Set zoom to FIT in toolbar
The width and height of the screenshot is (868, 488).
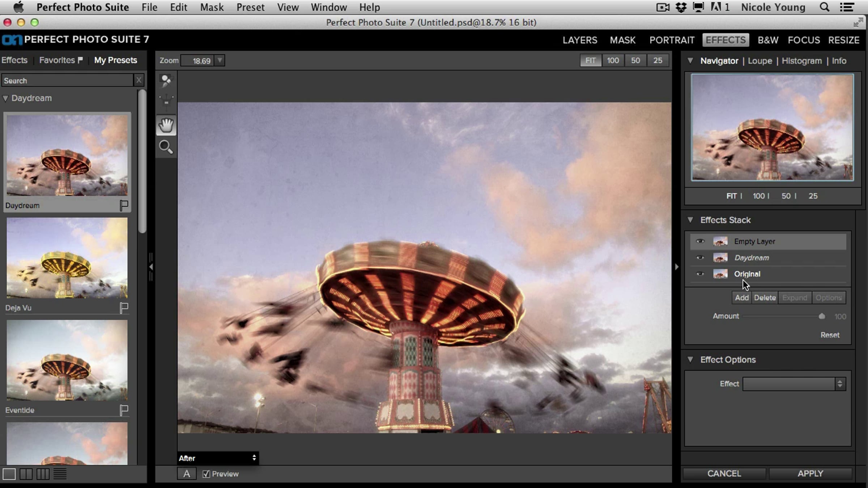coord(591,60)
